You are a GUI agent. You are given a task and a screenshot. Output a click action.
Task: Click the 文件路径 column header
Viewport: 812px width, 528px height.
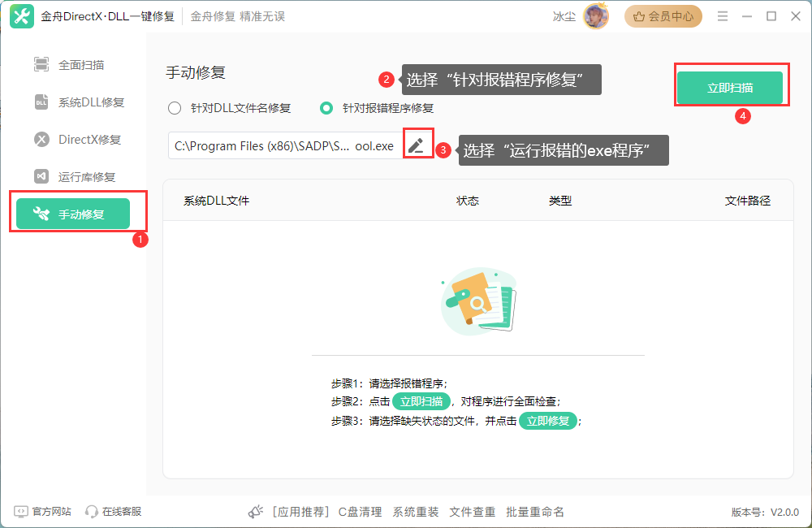tap(747, 201)
